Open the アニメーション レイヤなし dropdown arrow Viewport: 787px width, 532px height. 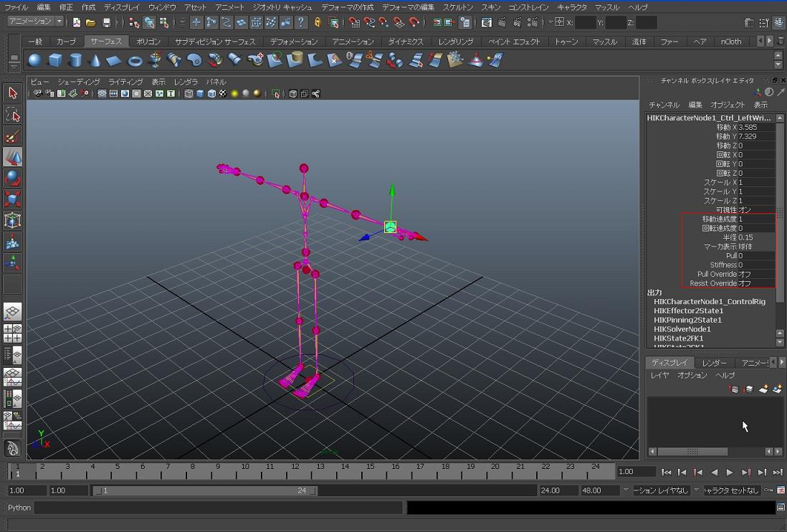point(626,490)
